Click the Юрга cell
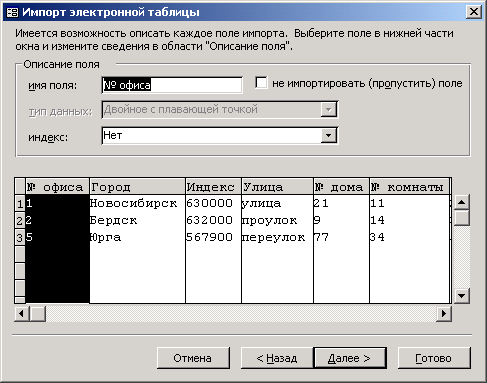The width and height of the screenshot is (487, 383). point(137,237)
